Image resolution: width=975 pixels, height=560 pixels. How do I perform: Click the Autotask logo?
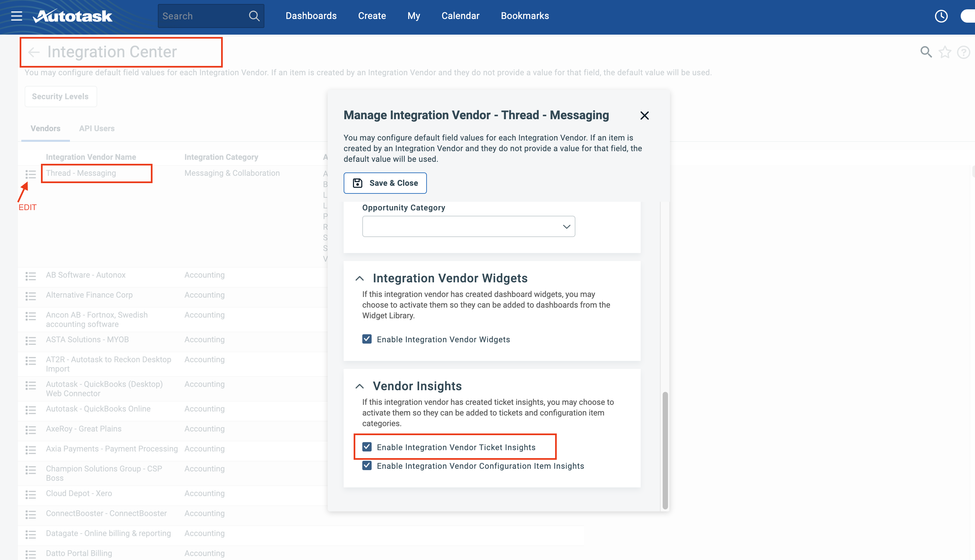[73, 16]
